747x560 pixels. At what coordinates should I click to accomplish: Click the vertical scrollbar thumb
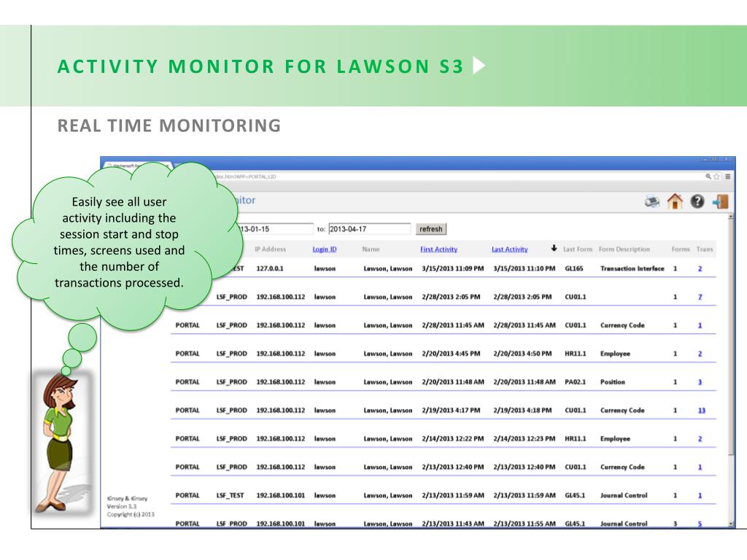(x=731, y=337)
